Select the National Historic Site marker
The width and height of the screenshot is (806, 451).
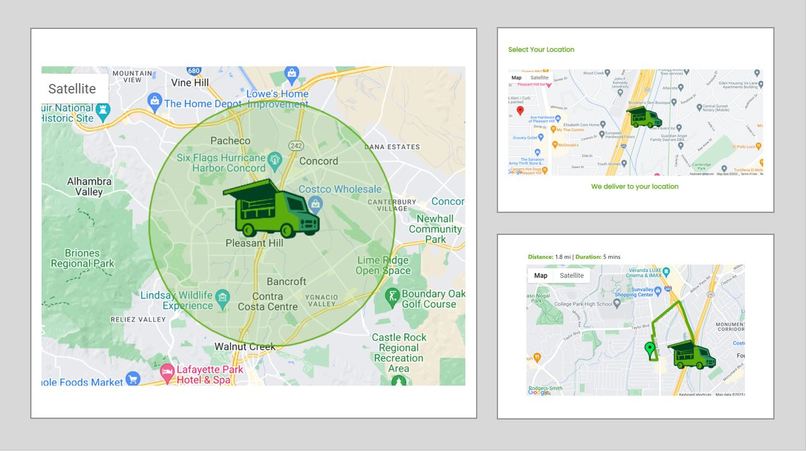tap(103, 112)
